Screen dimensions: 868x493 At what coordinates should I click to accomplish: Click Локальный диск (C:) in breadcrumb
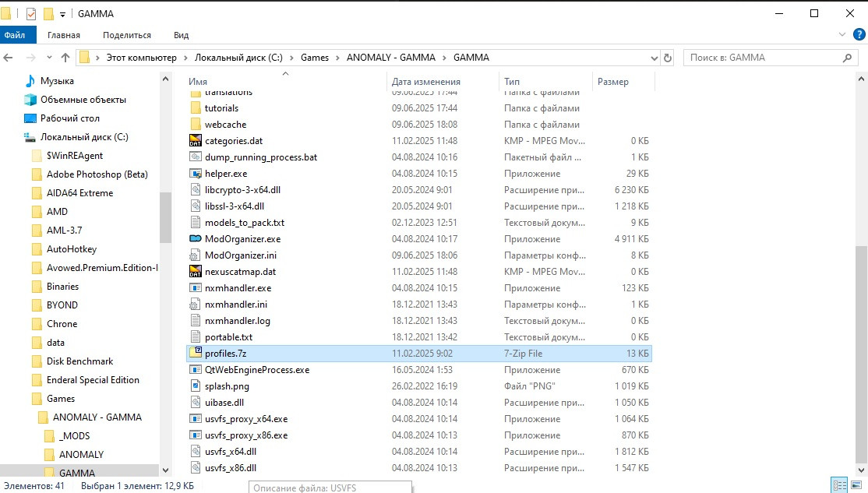238,58
